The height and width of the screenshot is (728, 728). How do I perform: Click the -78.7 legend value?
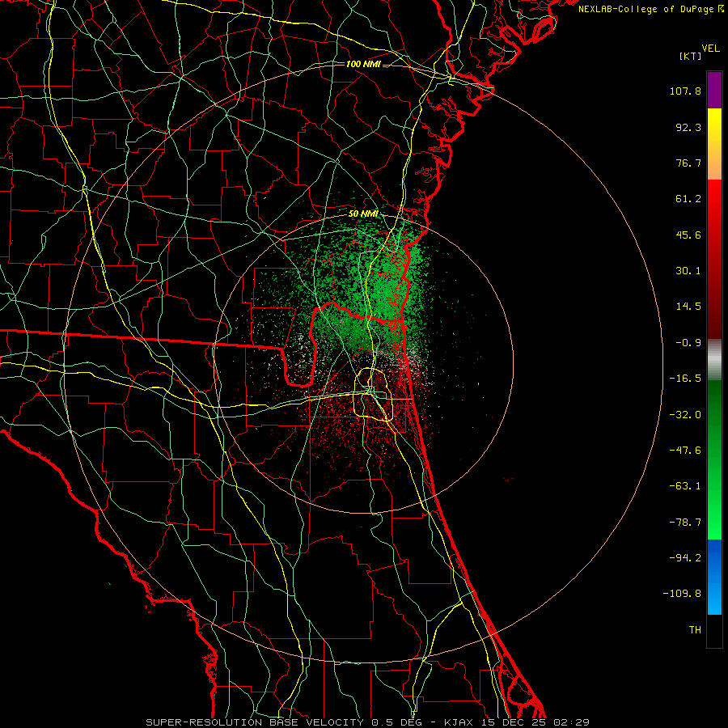[685, 523]
